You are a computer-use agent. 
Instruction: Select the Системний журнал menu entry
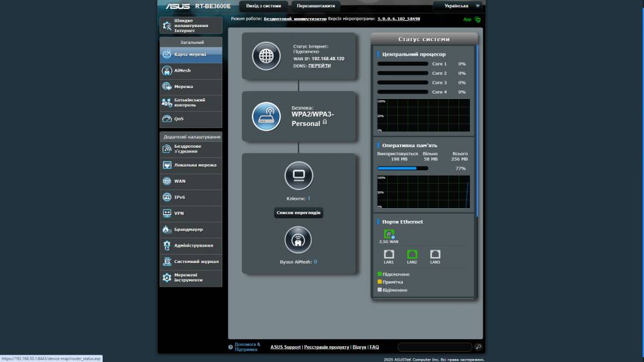191,262
